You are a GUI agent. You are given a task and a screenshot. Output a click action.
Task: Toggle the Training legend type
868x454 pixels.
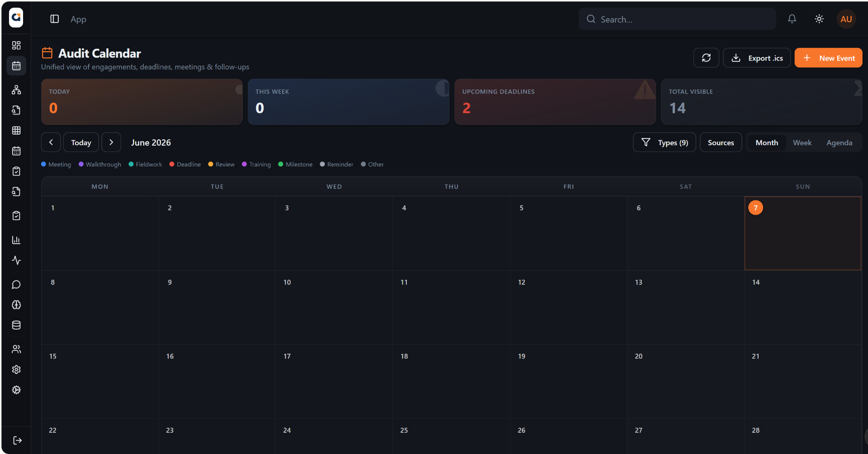click(x=256, y=164)
